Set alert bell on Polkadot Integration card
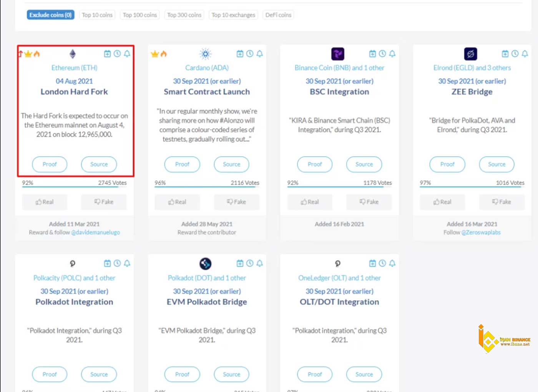The width and height of the screenshot is (538, 392). [x=127, y=263]
